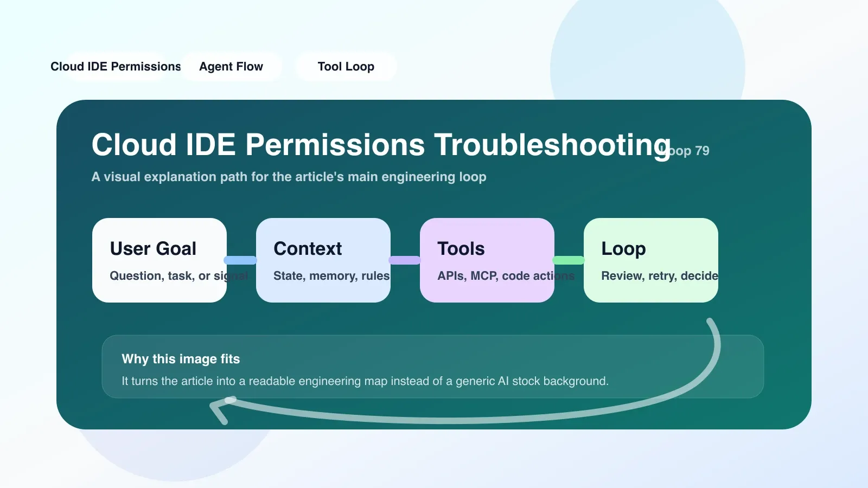Click the readable engineering map description text
The height and width of the screenshot is (488, 868).
click(x=365, y=381)
